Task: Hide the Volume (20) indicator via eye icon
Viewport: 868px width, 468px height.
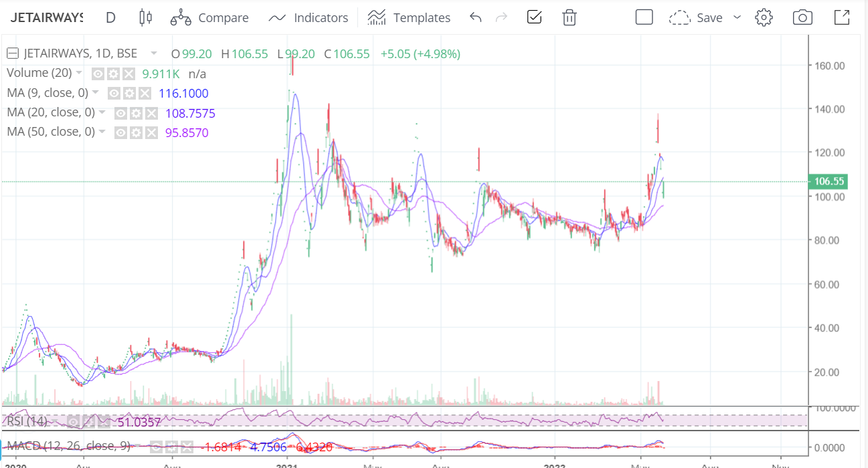Action: (98, 74)
